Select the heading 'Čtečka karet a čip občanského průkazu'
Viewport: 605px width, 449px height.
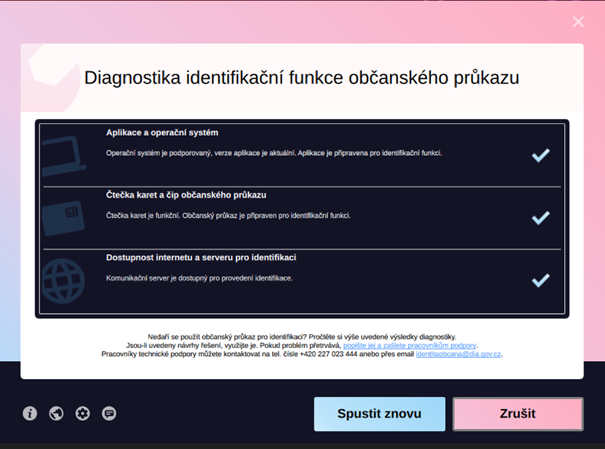186,195
